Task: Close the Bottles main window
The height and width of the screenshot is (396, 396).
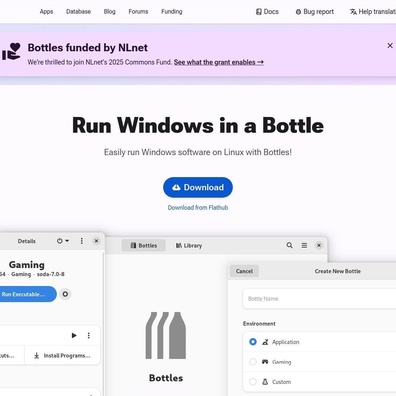Action: click(319, 245)
